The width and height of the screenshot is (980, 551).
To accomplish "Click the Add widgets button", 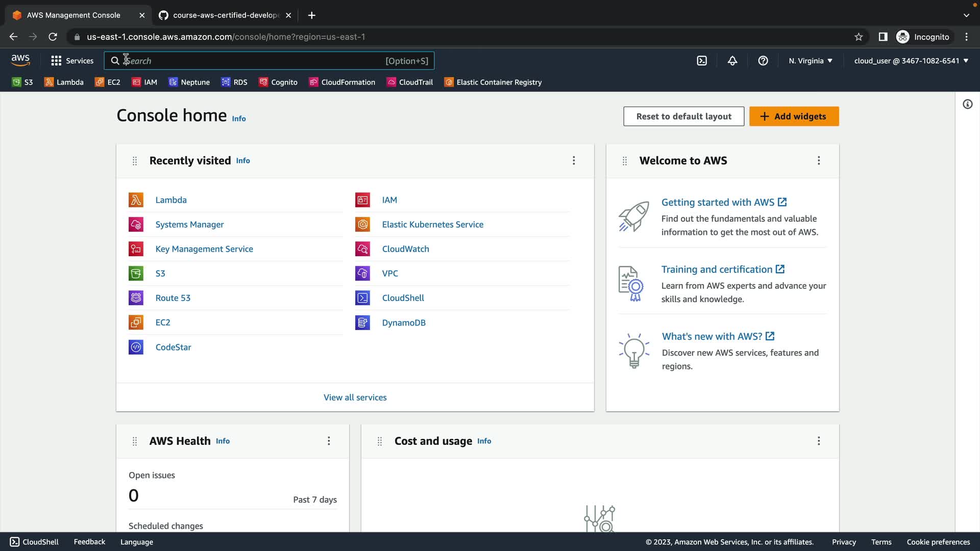I will (x=794, y=116).
